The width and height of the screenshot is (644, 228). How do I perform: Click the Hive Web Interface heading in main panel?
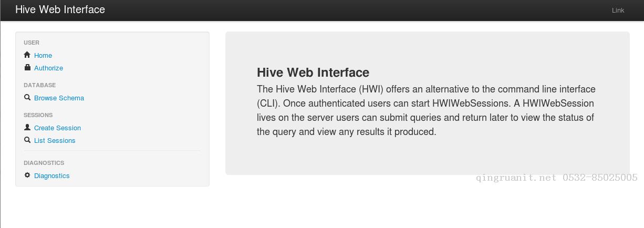pos(313,72)
